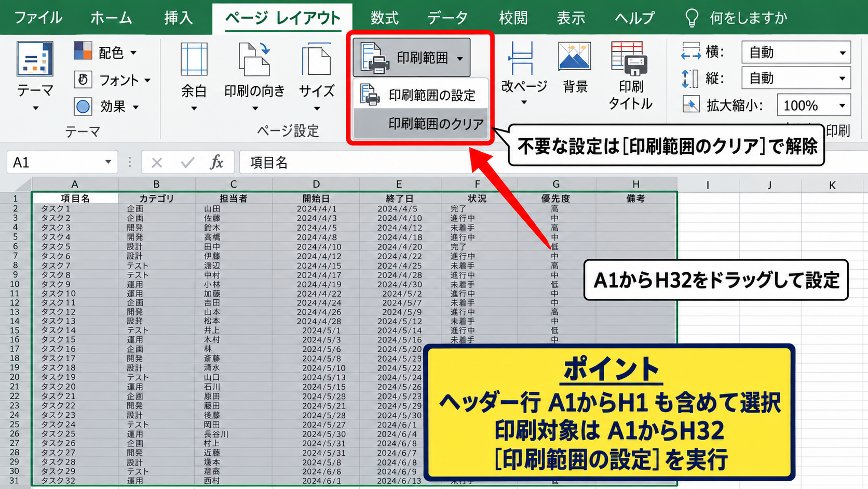Open the サイズ paper size icon

(316, 60)
